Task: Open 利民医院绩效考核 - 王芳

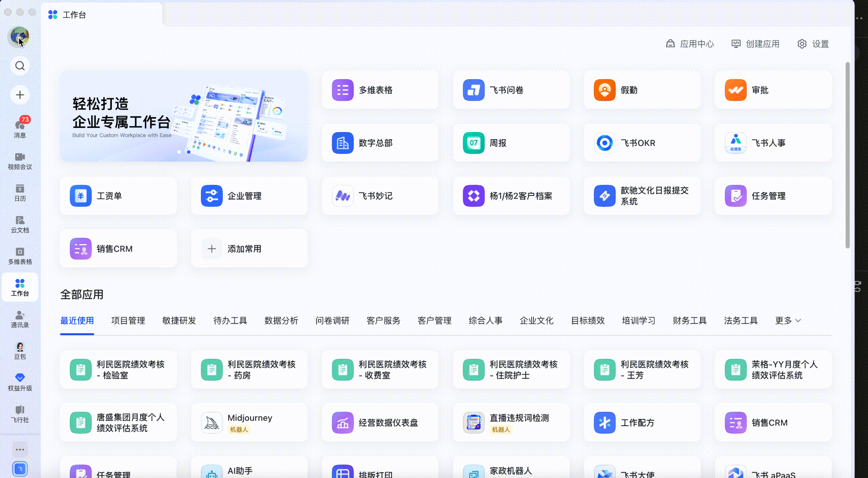Action: [642, 370]
